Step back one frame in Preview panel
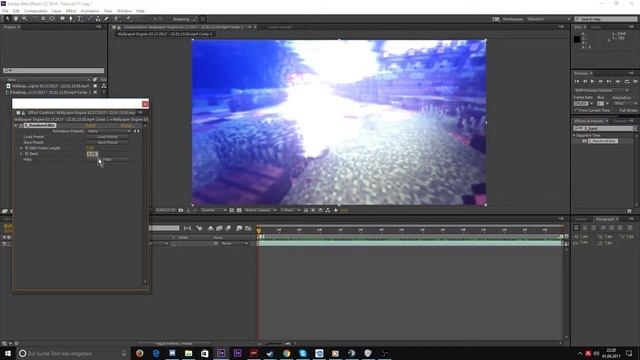Viewport: 640px width, 360px height. click(x=584, y=82)
